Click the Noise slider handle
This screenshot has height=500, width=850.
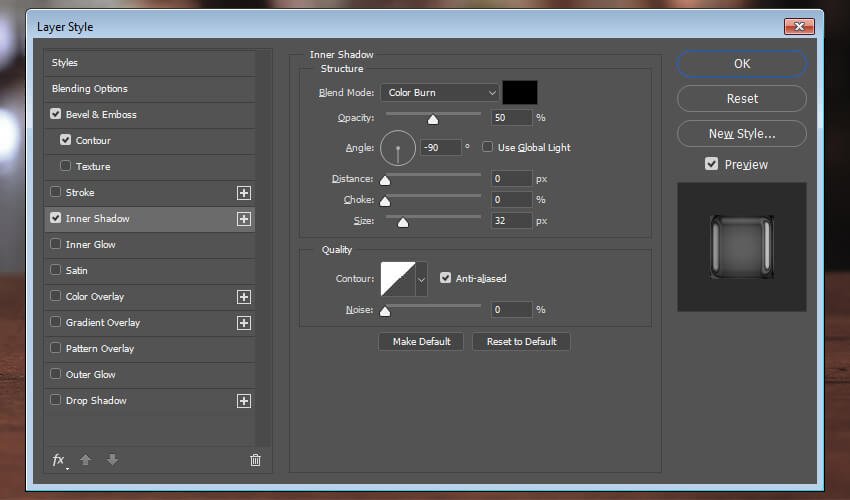385,311
